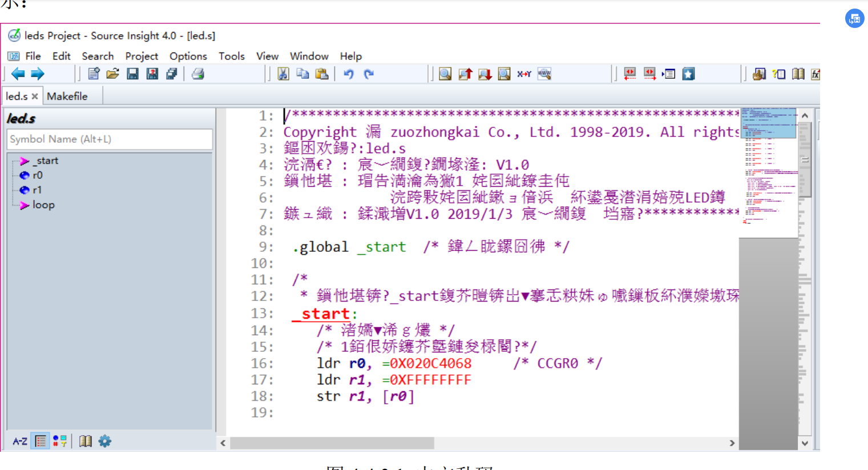Open the File menu

pos(33,56)
